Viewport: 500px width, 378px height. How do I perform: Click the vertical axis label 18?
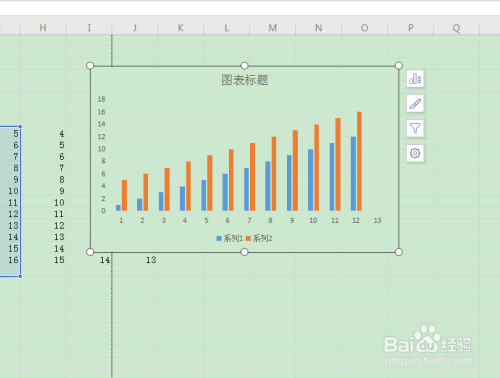tap(101, 99)
